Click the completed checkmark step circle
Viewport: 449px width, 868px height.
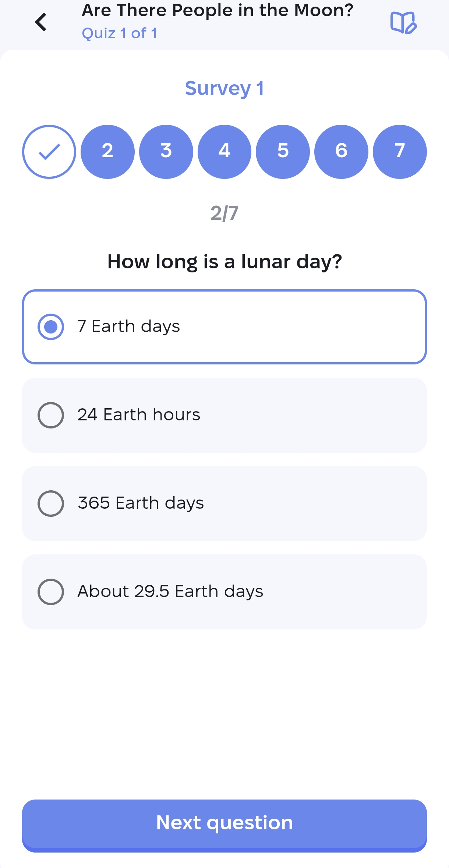click(x=49, y=152)
